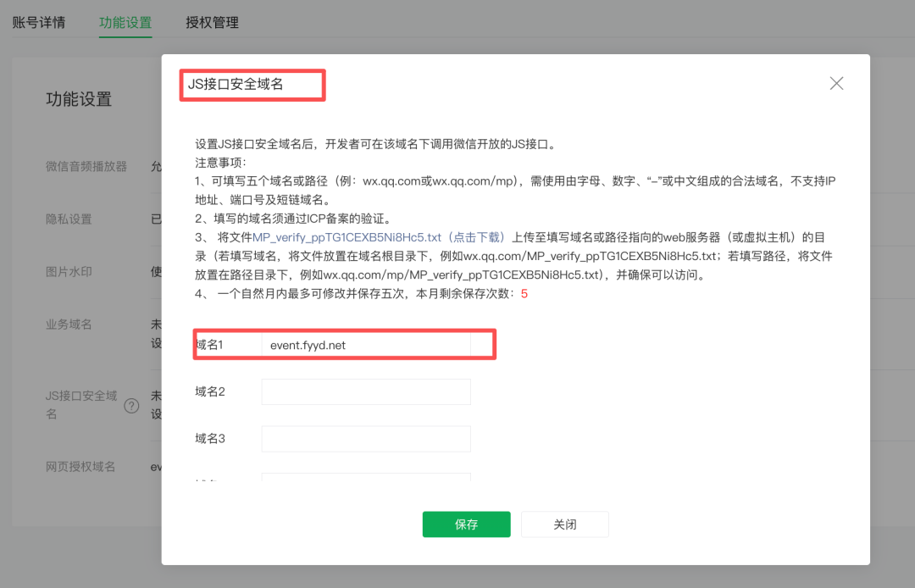The image size is (915, 588).
Task: Click the empty 域名3 input field
Action: (366, 439)
